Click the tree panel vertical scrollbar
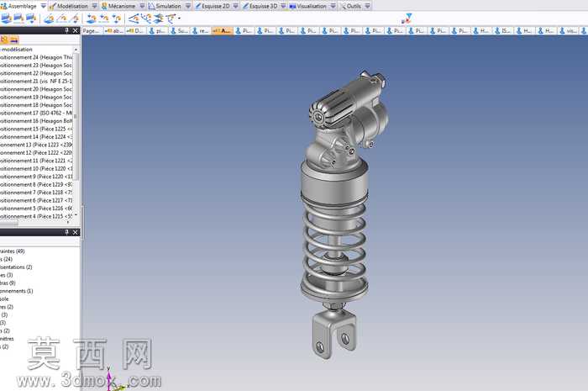Image resolution: width=588 pixels, height=391 pixels. [x=76, y=117]
